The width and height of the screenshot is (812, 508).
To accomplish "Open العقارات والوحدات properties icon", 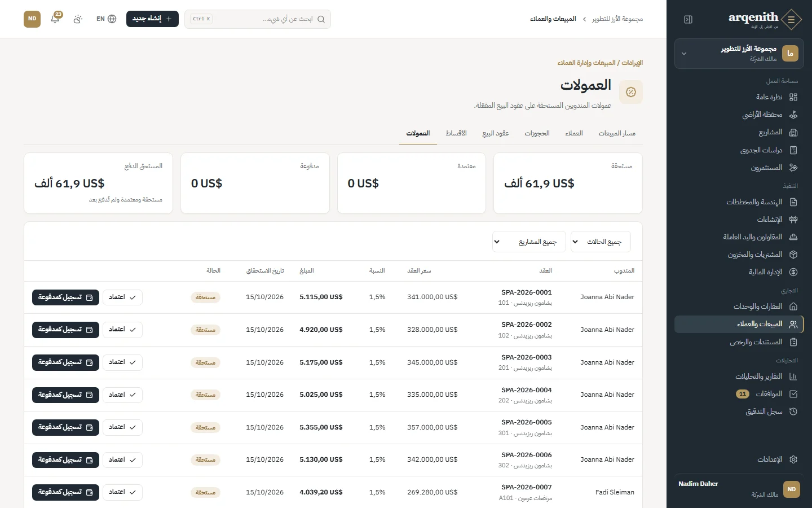I will (x=793, y=306).
